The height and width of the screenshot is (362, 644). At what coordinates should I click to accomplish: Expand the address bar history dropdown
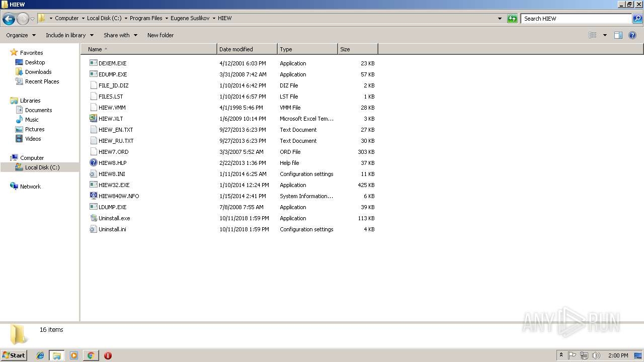pos(500,19)
